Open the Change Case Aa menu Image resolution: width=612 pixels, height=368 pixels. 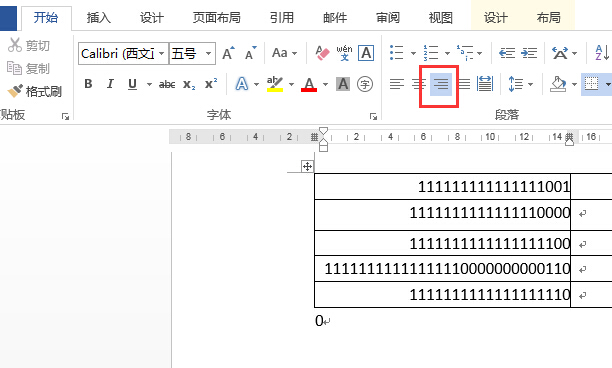[x=284, y=53]
